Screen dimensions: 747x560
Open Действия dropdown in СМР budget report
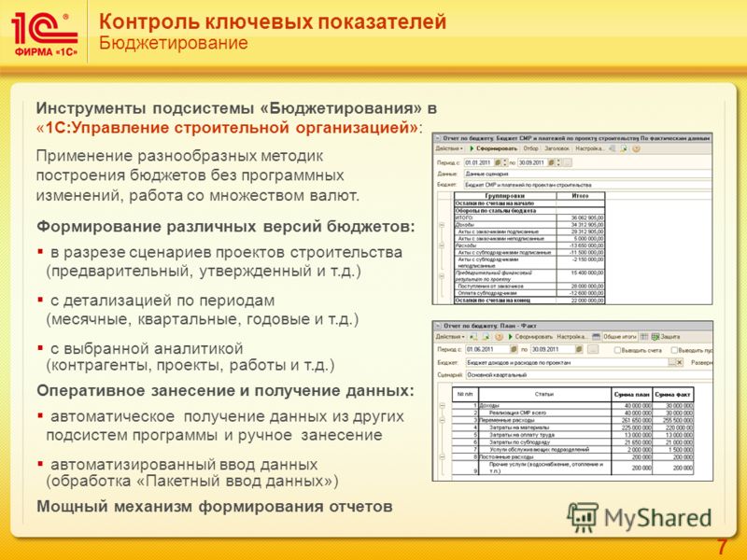(449, 148)
